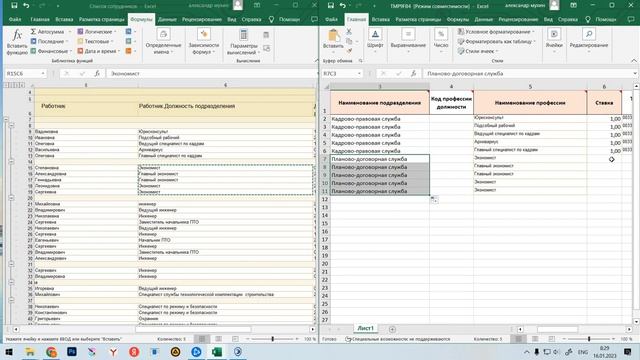The width and height of the screenshot is (640, 360).
Task: Switch to Excel on the taskbar
Action: (217, 351)
